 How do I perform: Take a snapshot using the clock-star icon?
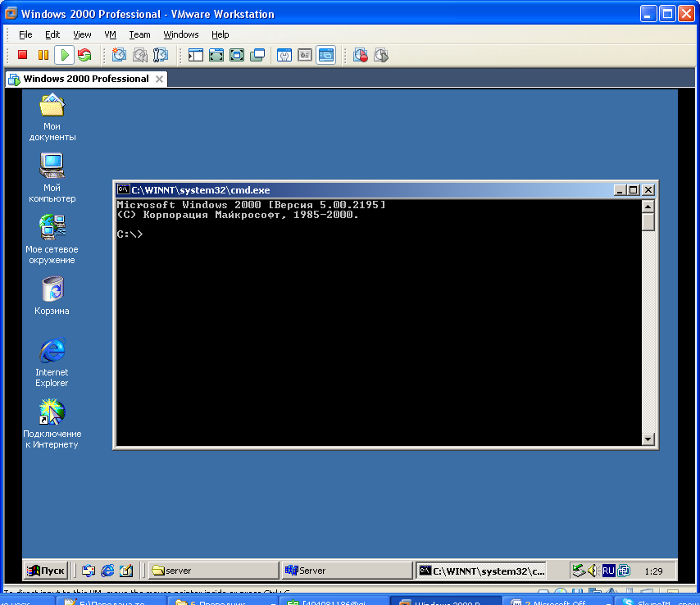coord(119,55)
